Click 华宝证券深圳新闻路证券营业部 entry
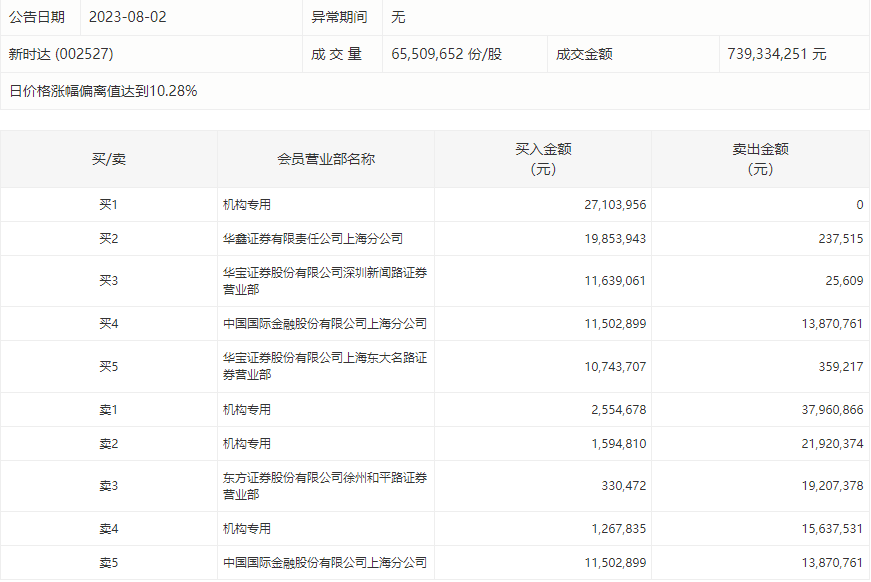The height and width of the screenshot is (582, 871). (325, 281)
